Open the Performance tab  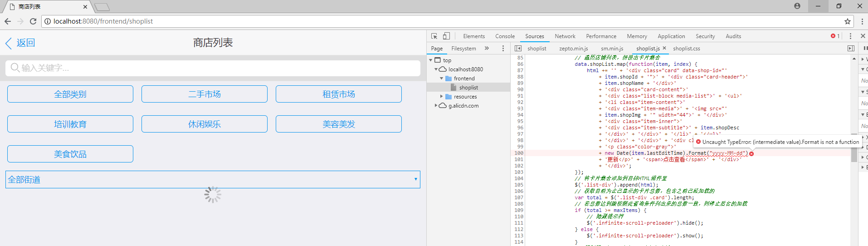click(601, 36)
